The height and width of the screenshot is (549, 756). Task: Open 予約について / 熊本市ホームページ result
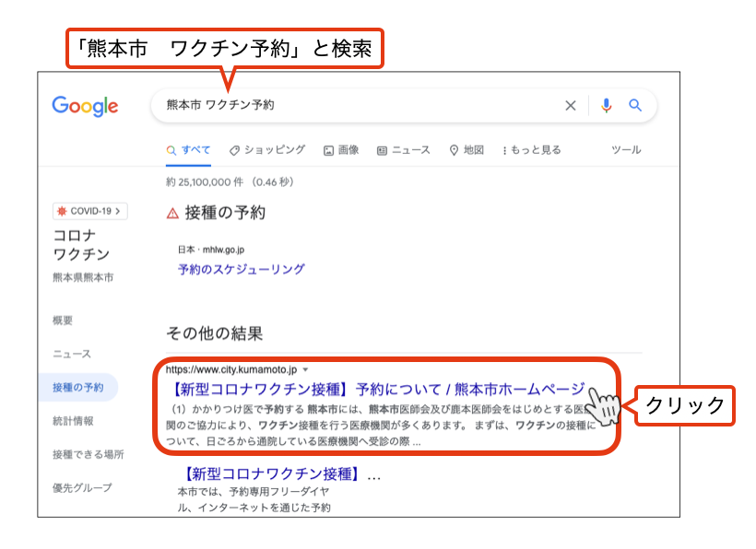[378, 389]
